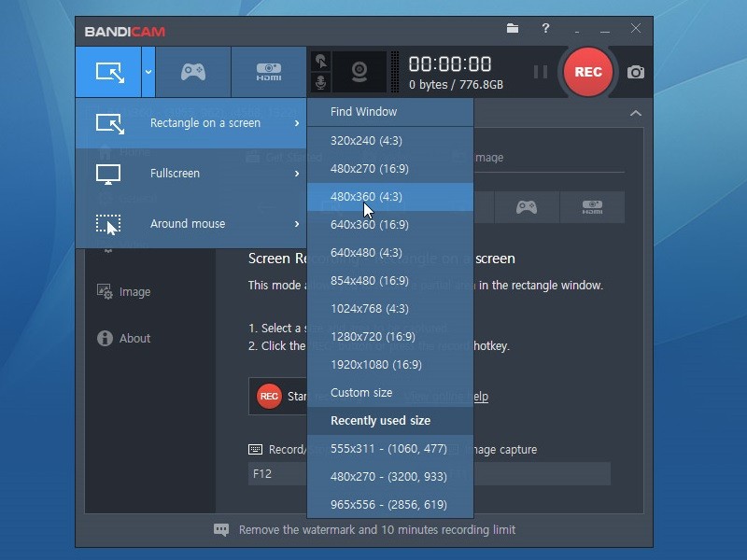Open output folder icon in title bar
Image resolution: width=747 pixels, height=560 pixels.
[x=512, y=28]
